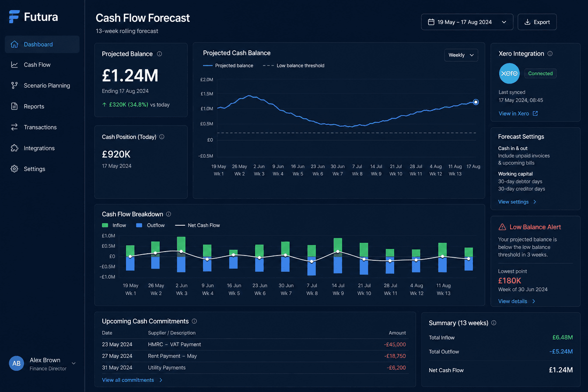The height and width of the screenshot is (392, 588).
Task: Click chevron beside View all commitments
Action: (161, 380)
